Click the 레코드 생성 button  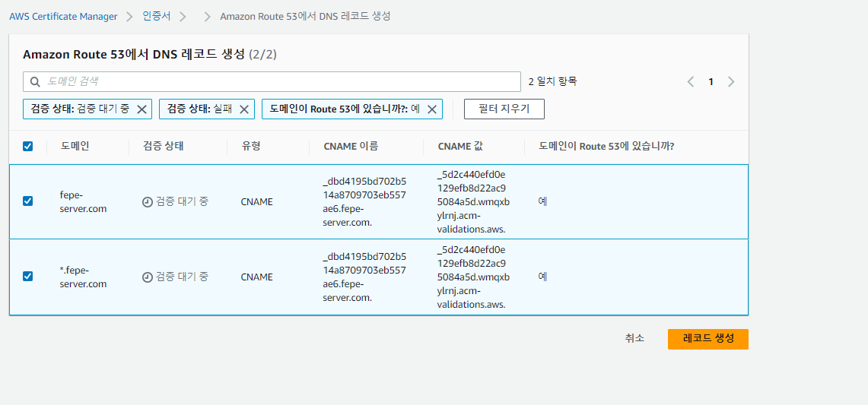pos(708,339)
